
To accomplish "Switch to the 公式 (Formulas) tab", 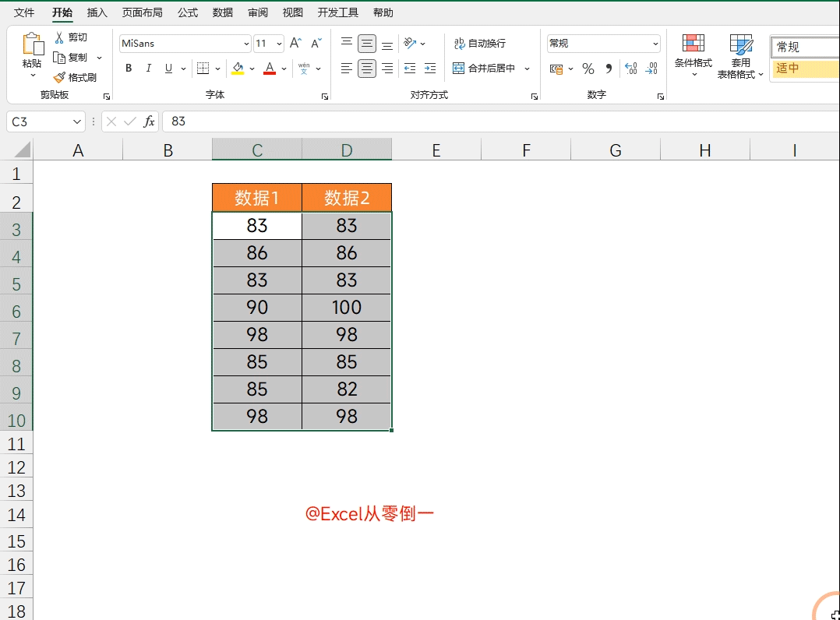I will click(188, 12).
